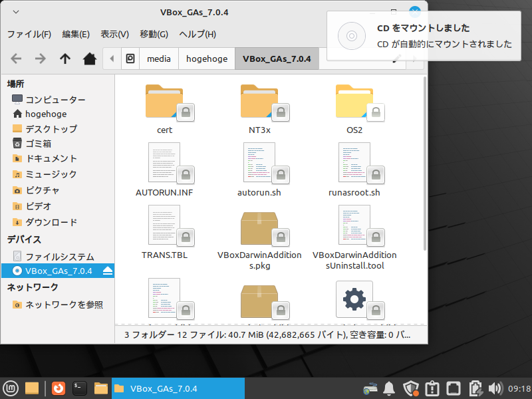The image size is (532, 399).
Task: Open ドキュメント in sidebar
Action: point(58,158)
